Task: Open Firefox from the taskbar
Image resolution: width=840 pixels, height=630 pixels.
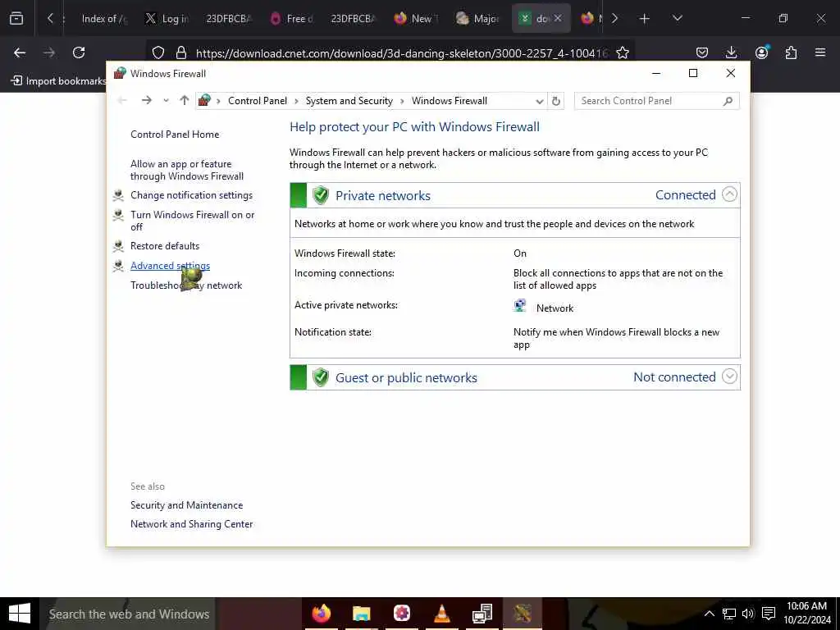Action: pyautogui.click(x=322, y=614)
